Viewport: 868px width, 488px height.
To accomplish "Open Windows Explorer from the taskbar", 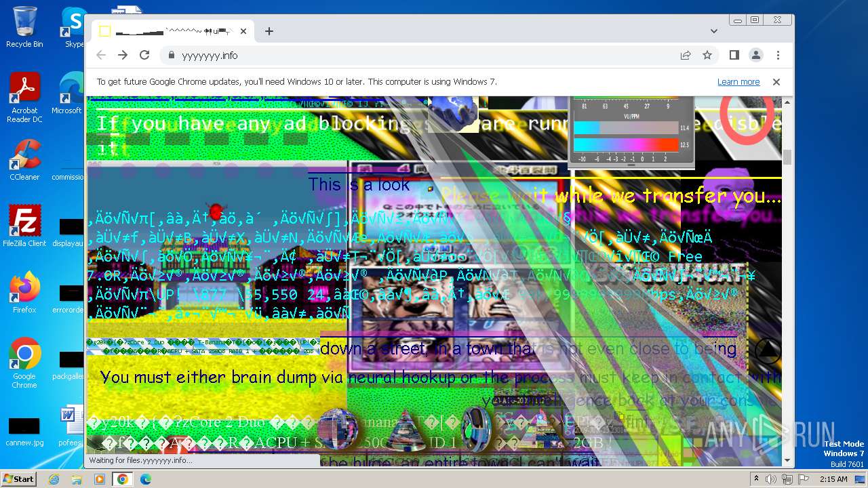I will 77,479.
